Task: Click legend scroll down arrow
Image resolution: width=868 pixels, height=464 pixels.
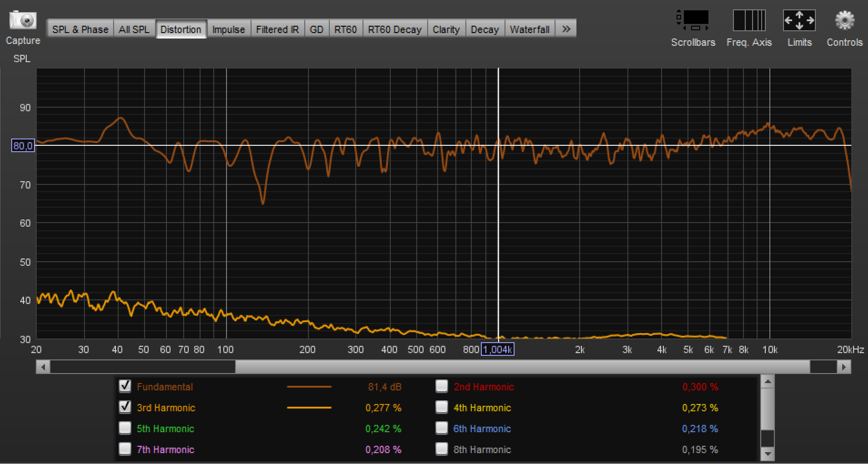Action: click(x=768, y=454)
